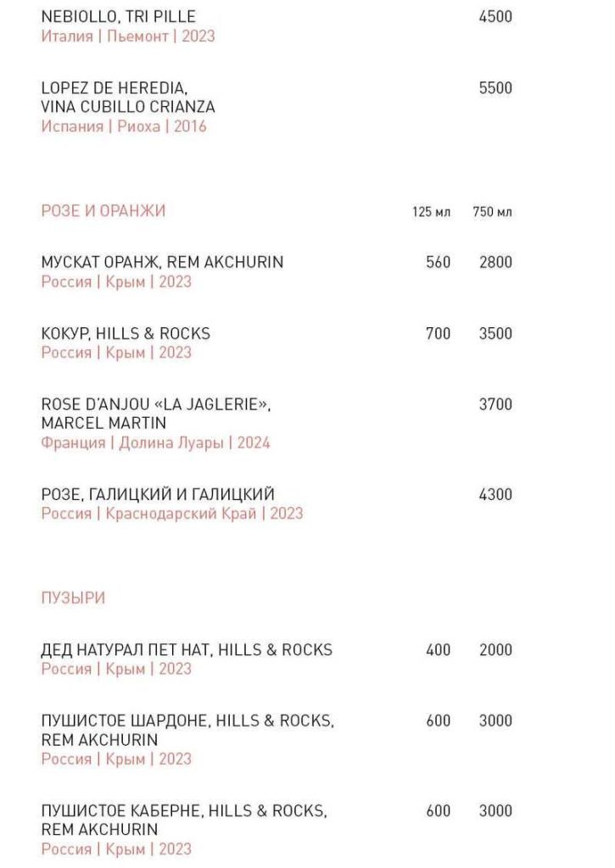
Task: Select the 4500 price for Nebiollo
Action: (x=495, y=17)
